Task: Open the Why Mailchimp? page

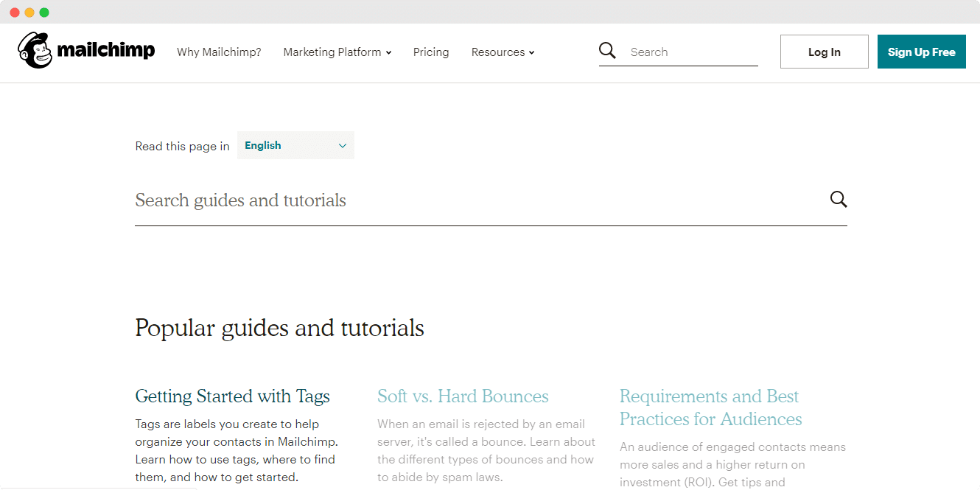Action: click(219, 52)
